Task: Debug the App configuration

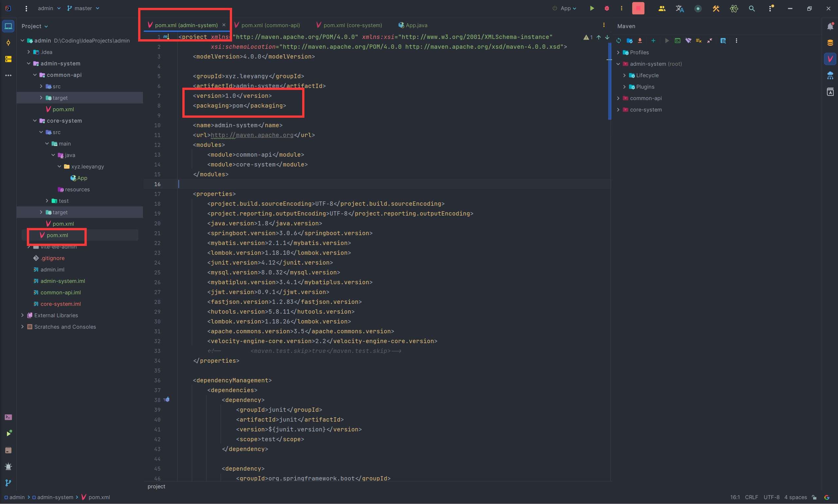Action: pos(607,8)
